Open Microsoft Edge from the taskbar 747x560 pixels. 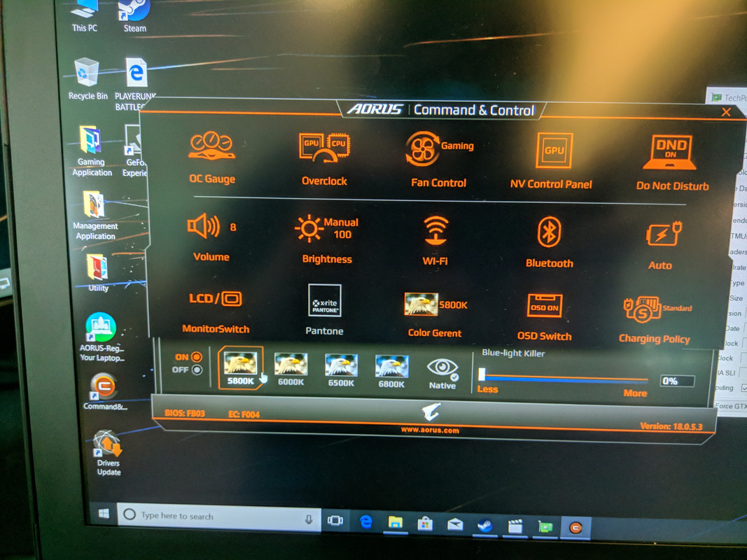pyautogui.click(x=366, y=522)
